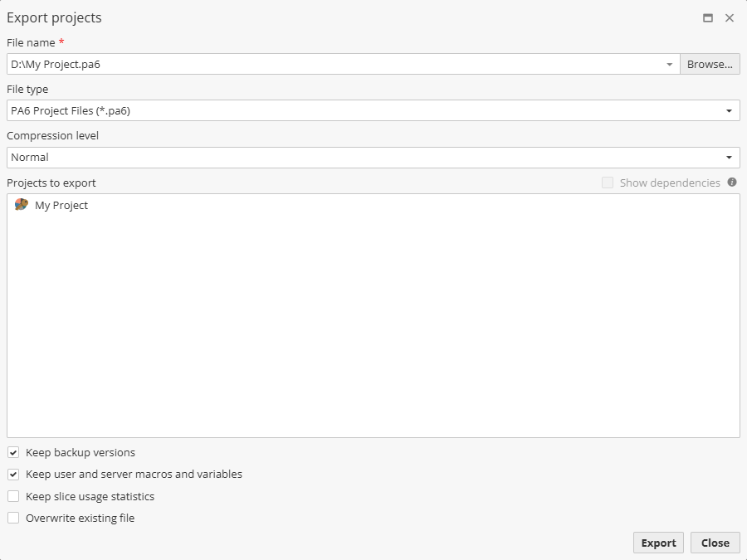747x560 pixels.
Task: Enable Overwrite existing file option
Action: pos(13,518)
